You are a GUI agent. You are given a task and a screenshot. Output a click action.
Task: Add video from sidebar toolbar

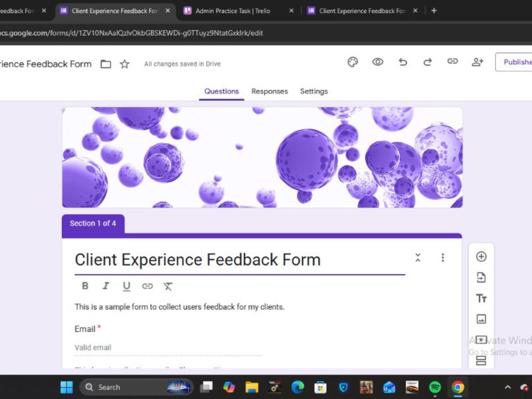coord(481,339)
